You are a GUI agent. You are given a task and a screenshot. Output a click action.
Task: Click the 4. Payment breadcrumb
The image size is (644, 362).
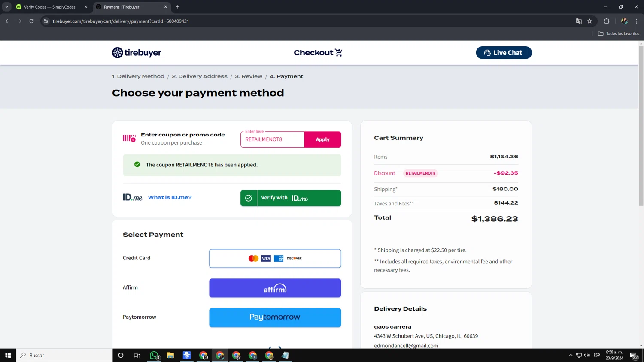click(286, 76)
